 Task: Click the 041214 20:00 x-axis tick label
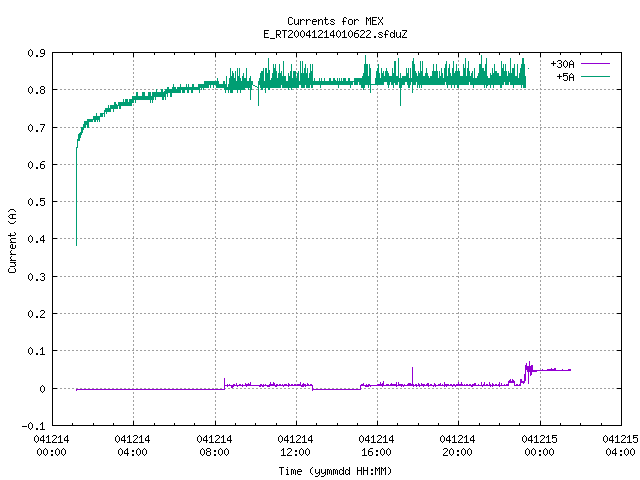click(x=457, y=446)
